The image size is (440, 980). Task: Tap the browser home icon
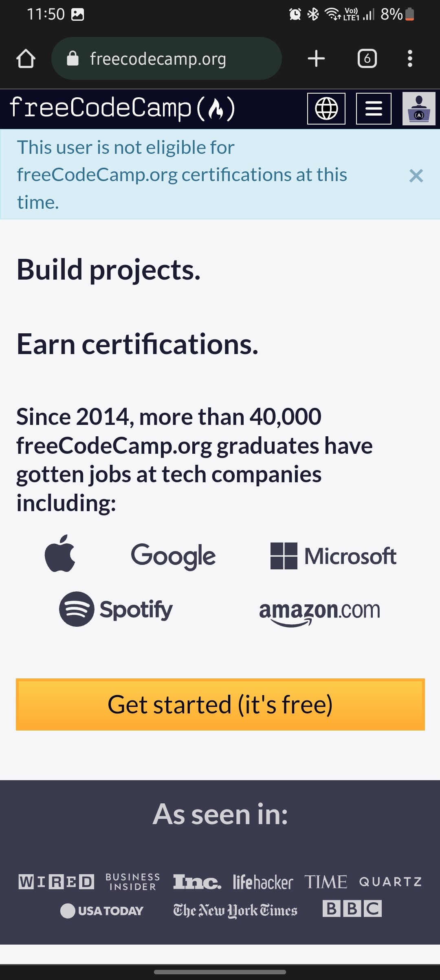pos(26,59)
